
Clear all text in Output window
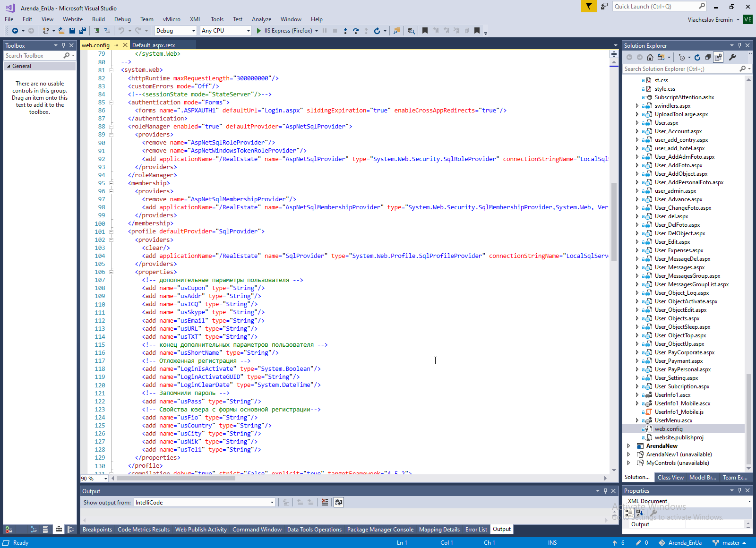(x=325, y=502)
